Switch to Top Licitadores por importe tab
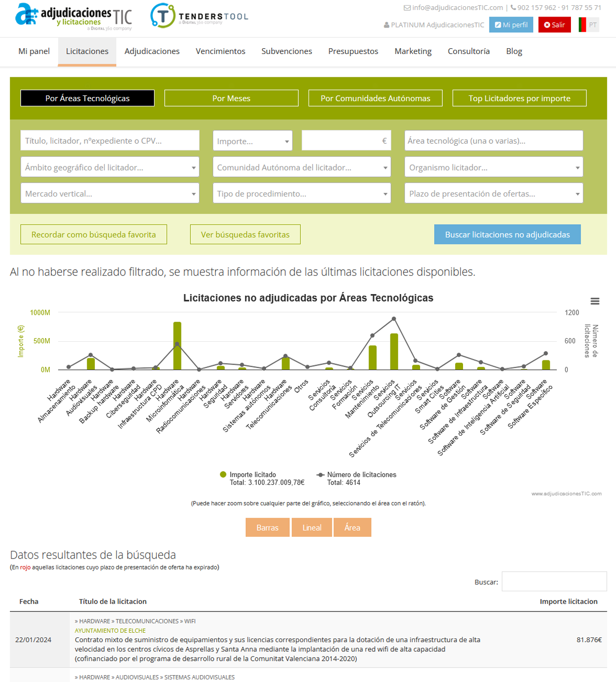The height and width of the screenshot is (682, 616). 520,98
